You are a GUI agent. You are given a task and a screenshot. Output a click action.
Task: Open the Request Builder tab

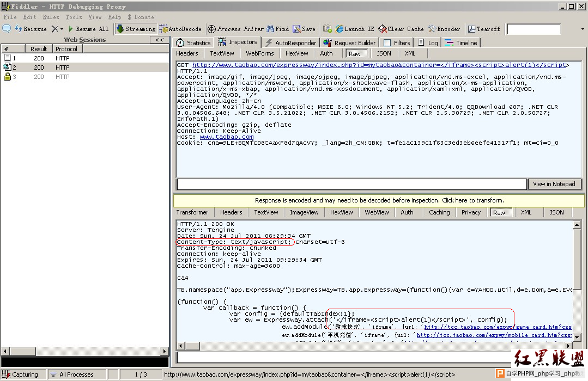tap(349, 42)
